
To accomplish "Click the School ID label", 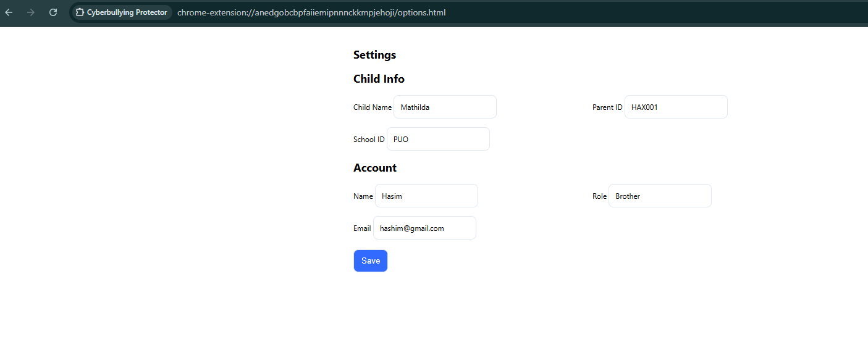I will (x=369, y=140).
